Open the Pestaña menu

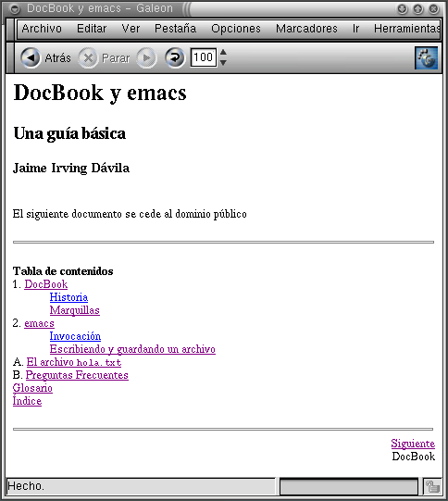click(175, 29)
